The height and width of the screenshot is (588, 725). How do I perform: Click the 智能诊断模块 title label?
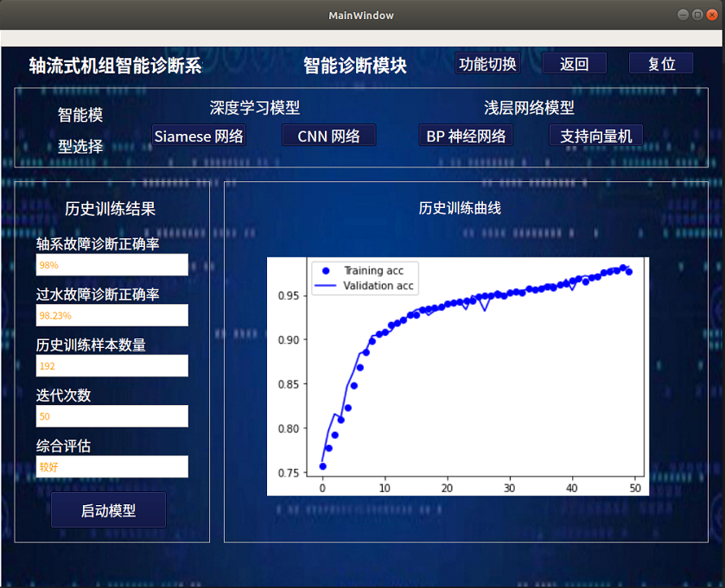pyautogui.click(x=354, y=66)
